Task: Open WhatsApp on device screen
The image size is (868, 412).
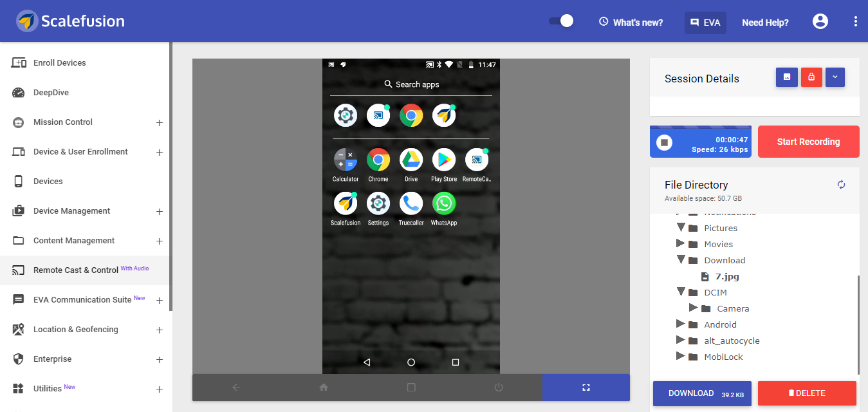Action: coord(444,209)
